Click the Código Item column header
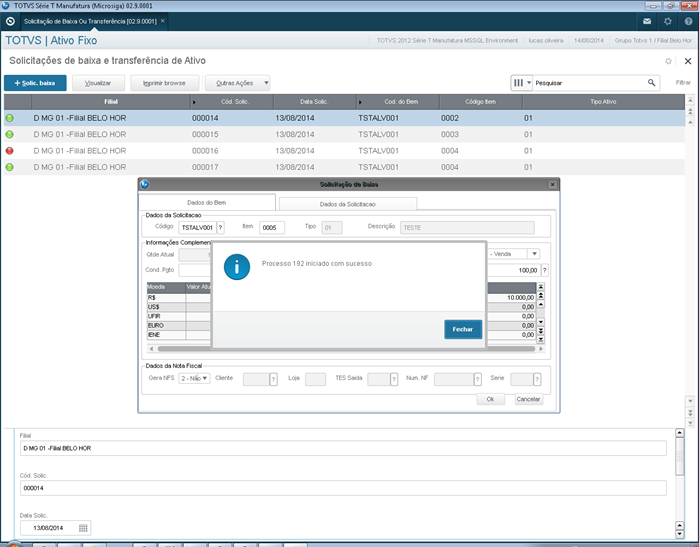Image resolution: width=699 pixels, height=547 pixels. pos(481,102)
